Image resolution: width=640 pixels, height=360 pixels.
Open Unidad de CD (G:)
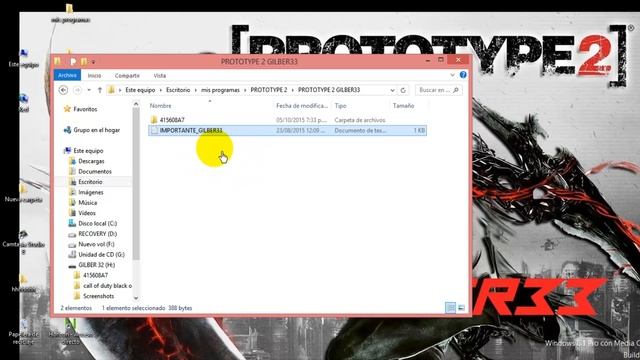101,254
